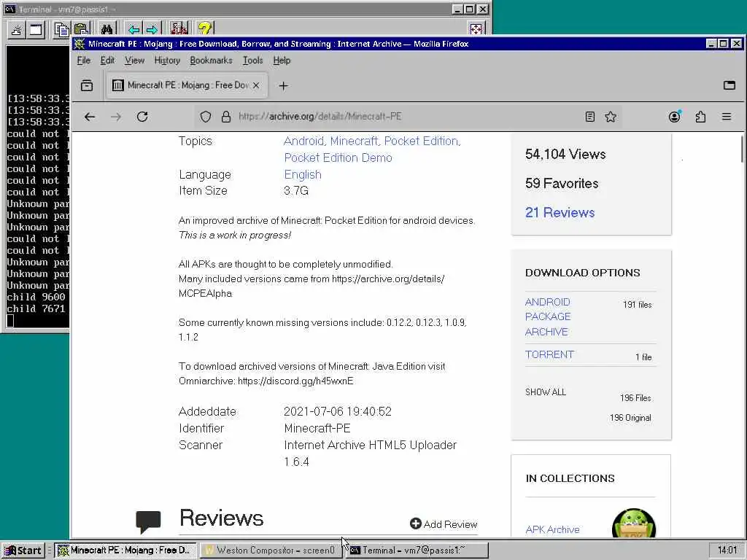This screenshot has height=560, width=747.
Task: Open the History menu in Firefox
Action: coord(167,61)
